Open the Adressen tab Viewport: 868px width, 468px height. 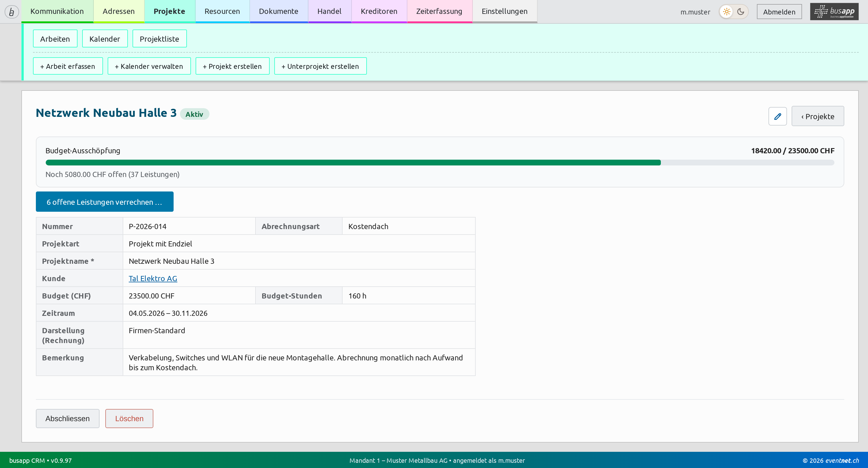coord(119,11)
